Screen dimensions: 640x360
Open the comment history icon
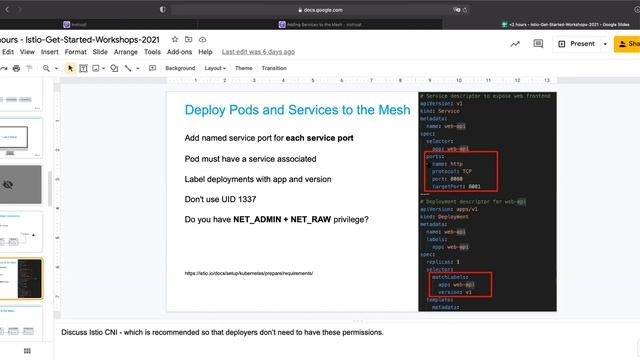(x=538, y=44)
